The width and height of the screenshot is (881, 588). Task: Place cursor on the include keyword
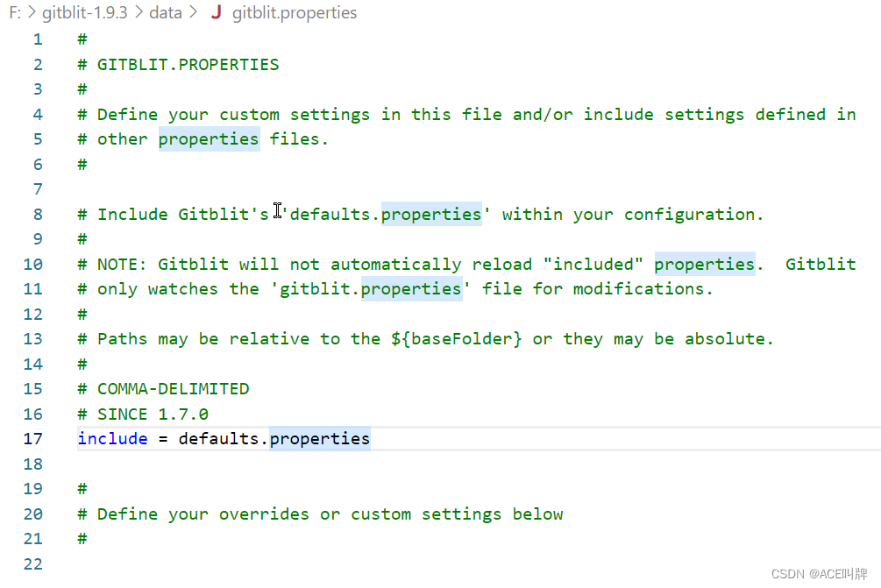click(x=112, y=439)
